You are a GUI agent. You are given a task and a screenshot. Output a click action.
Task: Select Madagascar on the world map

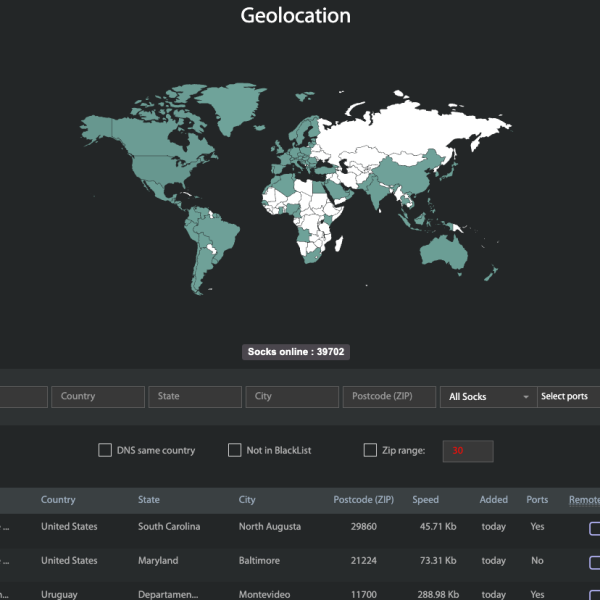[x=339, y=244]
